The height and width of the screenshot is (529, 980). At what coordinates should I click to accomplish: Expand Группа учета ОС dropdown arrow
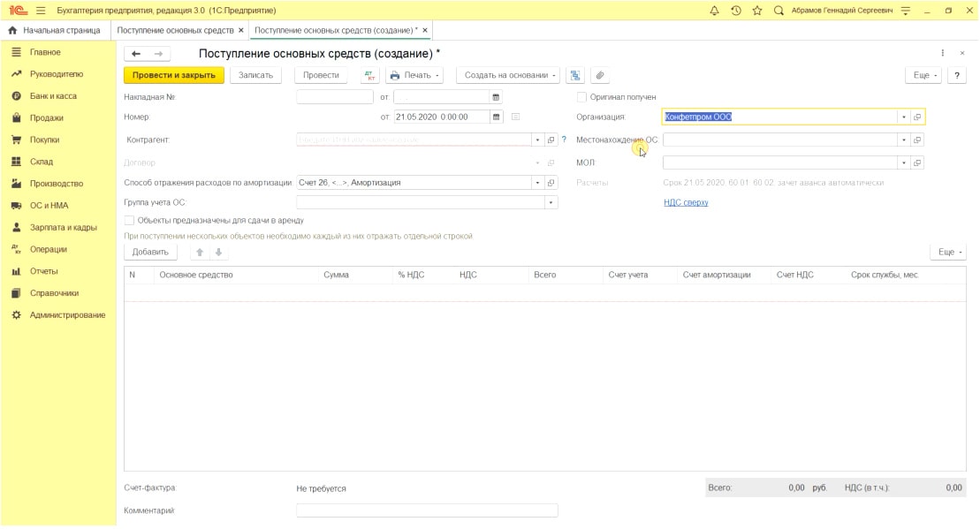coord(551,203)
